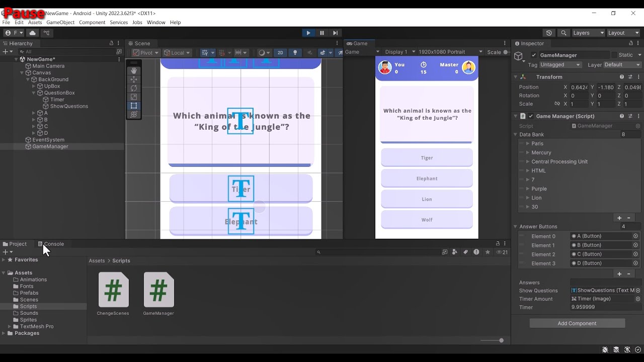Open Undo History from toolbar
Screen dimensions: 644x362
[549, 33]
